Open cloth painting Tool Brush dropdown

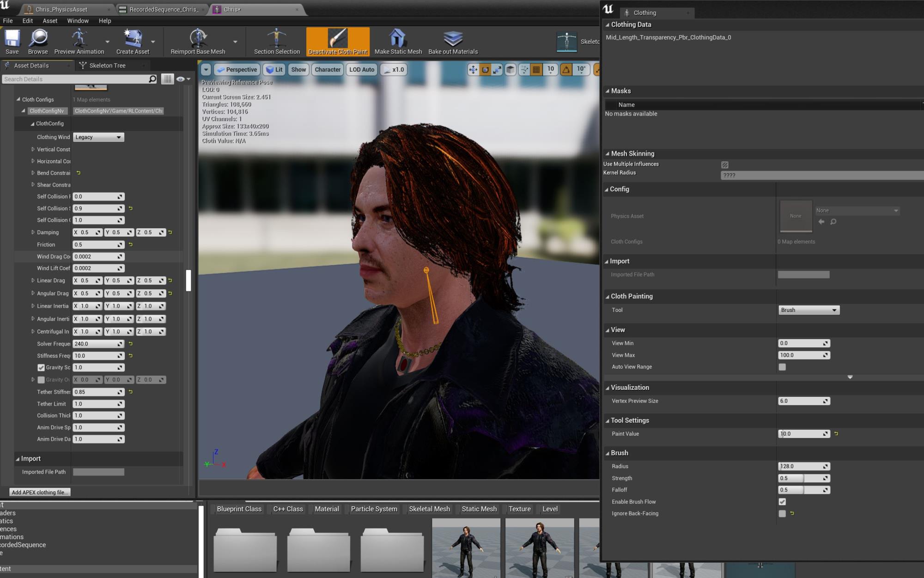click(808, 310)
